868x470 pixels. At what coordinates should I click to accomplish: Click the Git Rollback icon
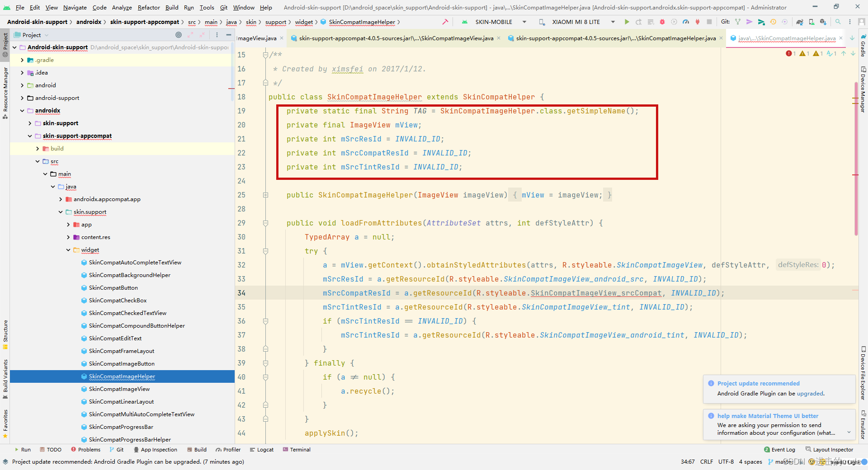pyautogui.click(x=785, y=22)
